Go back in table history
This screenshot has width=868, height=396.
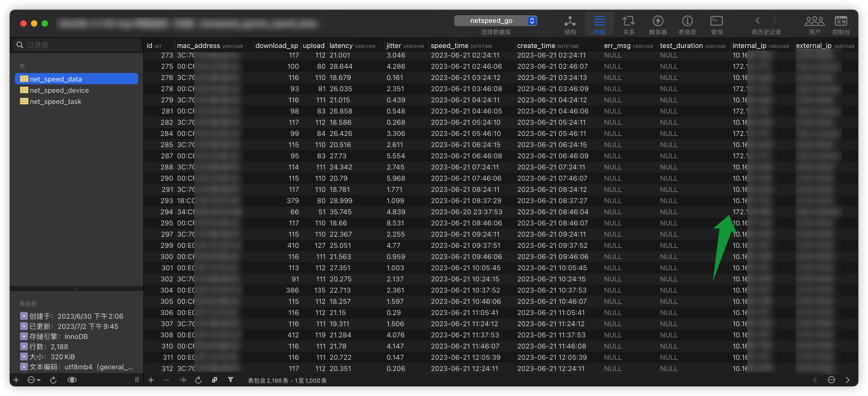pos(757,21)
